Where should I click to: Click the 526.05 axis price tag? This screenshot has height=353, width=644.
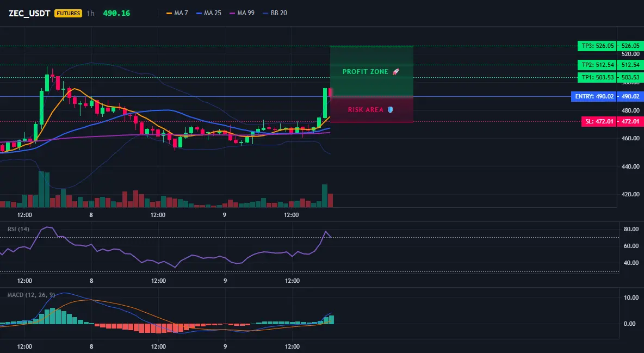630,46
